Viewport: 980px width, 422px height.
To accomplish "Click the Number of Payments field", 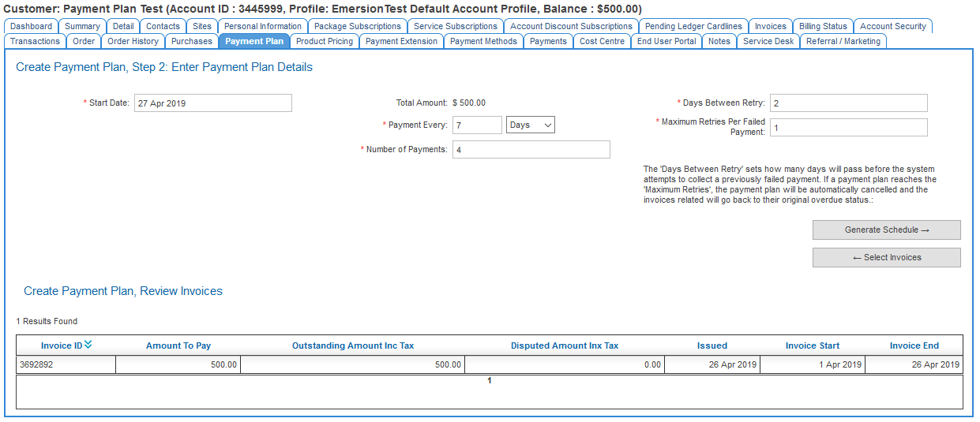I will [x=531, y=149].
